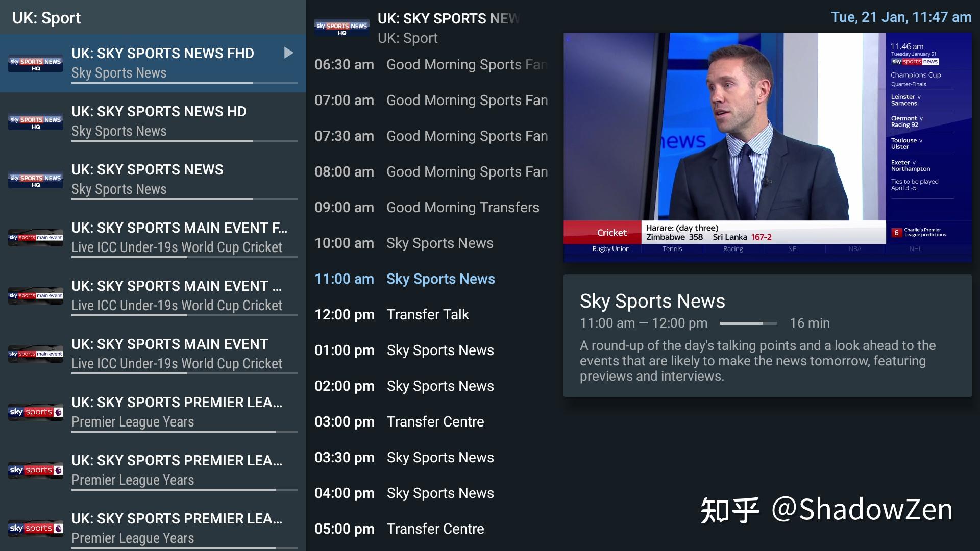Click the Sky Sports News HQ logo for the FHD channel

pyautogui.click(x=36, y=64)
